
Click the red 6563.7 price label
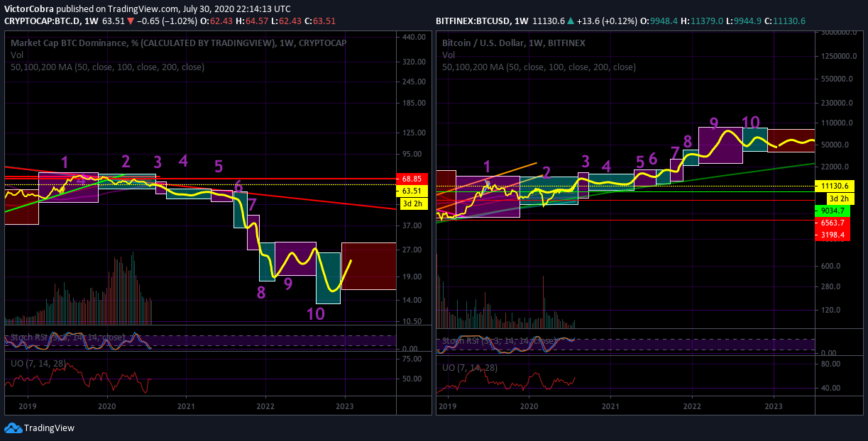832,222
